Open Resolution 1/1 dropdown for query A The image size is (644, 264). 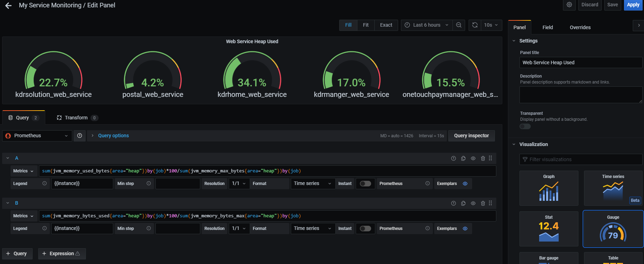point(239,184)
